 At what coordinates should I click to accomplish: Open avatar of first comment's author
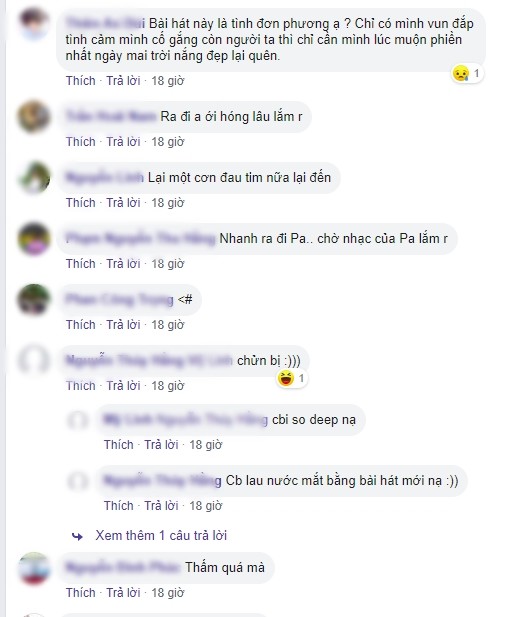click(34, 24)
